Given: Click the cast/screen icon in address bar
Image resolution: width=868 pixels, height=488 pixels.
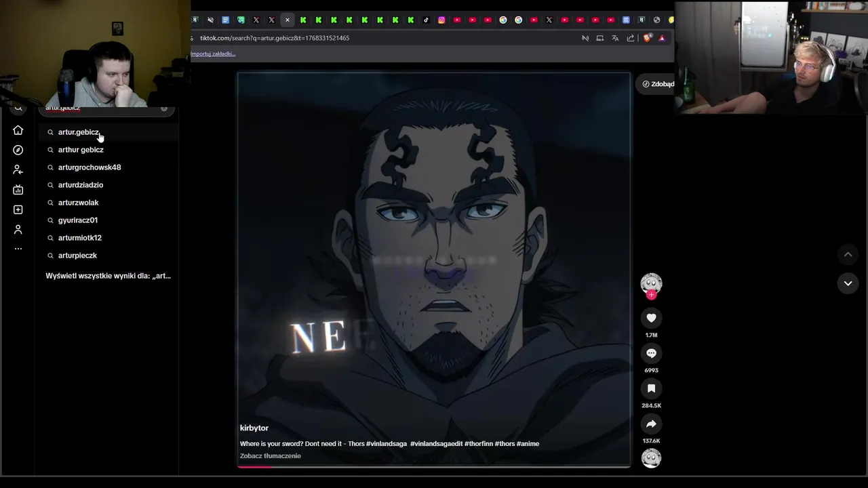Looking at the screenshot, I should tap(599, 38).
